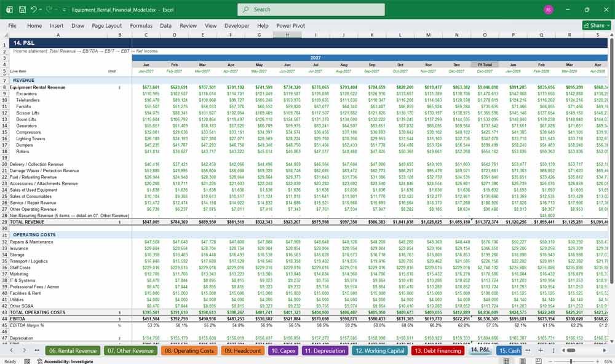This screenshot has height=364, width=615.
Task: Switch to 07. Other Revenue sheet
Action: point(130,350)
